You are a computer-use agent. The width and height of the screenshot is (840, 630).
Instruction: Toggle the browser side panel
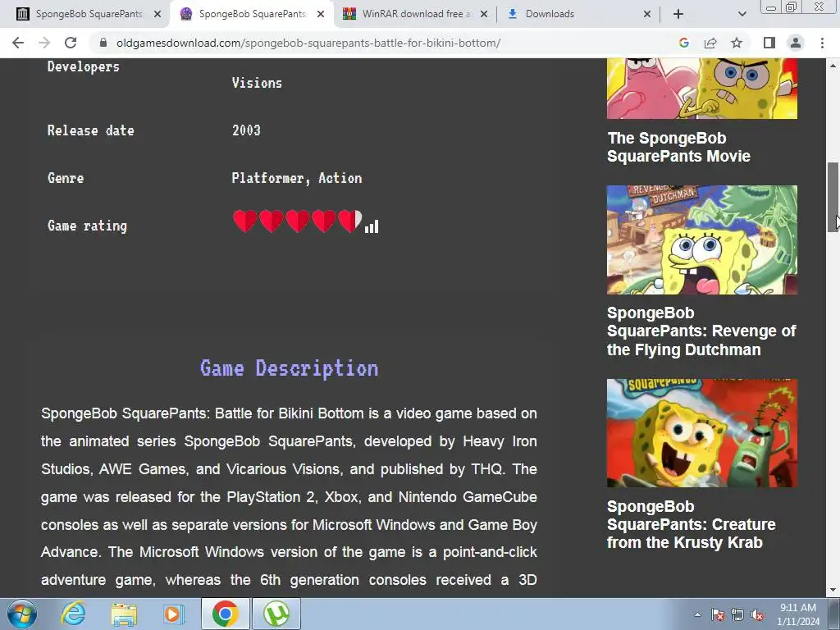pos(769,43)
